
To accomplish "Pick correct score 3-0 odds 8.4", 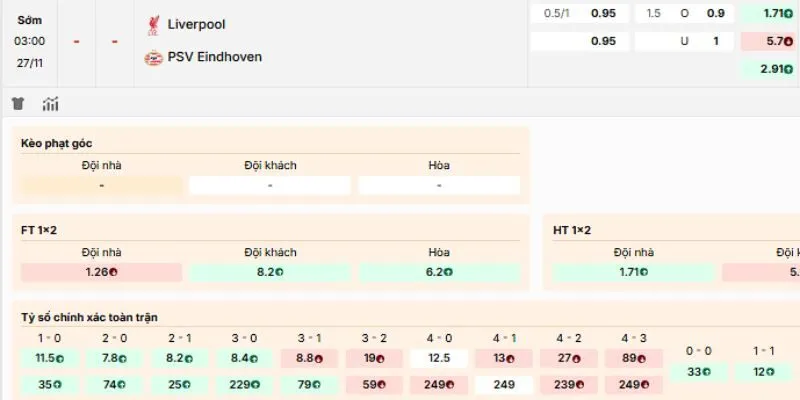I will click(x=244, y=358).
